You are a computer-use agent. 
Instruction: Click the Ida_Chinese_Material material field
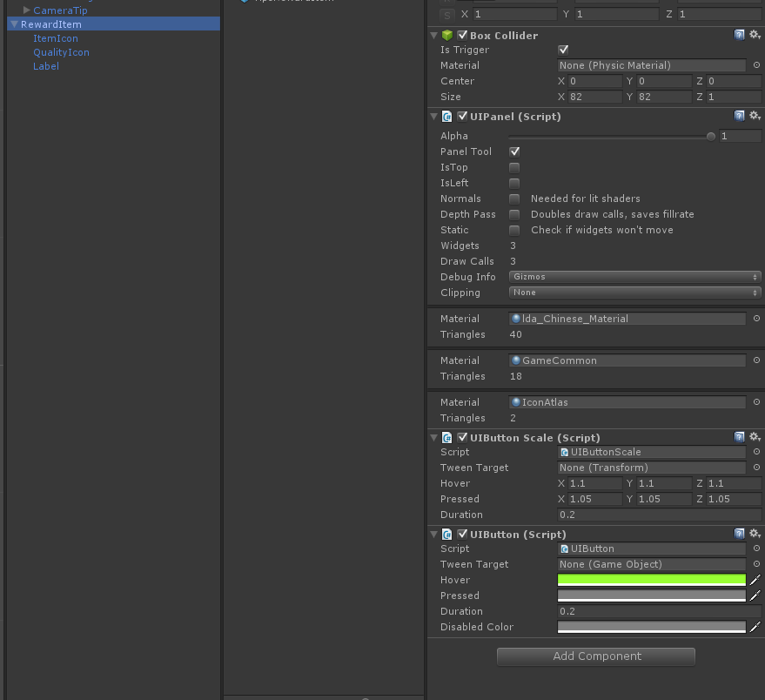click(627, 319)
